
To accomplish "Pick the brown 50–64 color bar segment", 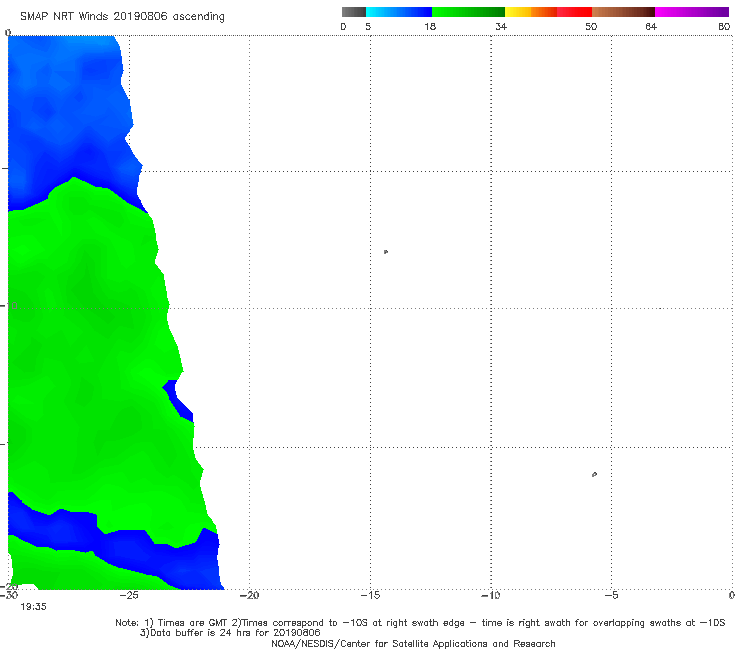I will pyautogui.click(x=623, y=12).
